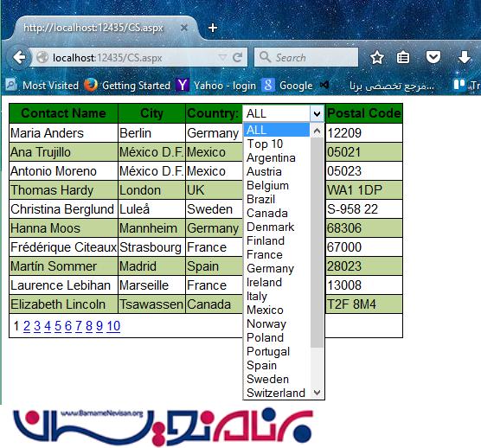Open the downloads arrow icon
Screen dimensions: 481x448
click(x=465, y=57)
